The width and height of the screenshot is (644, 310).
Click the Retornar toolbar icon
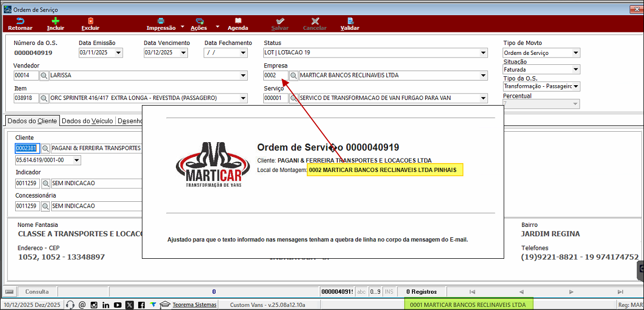(20, 21)
